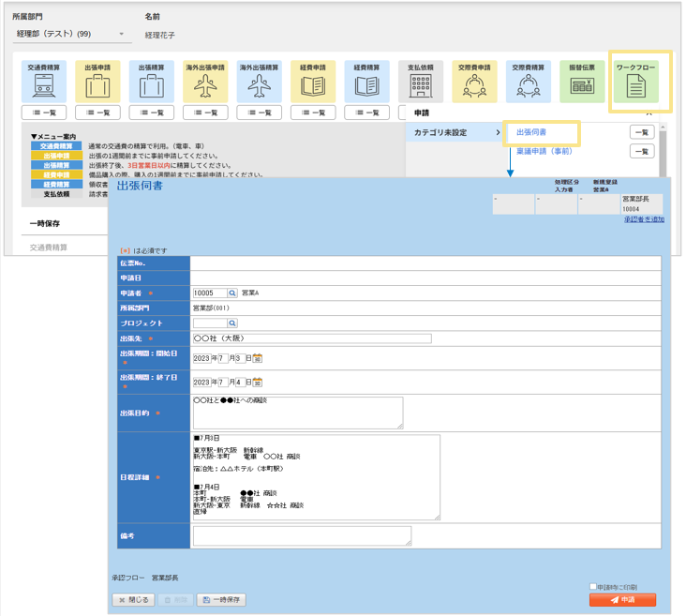Expand the カテゴリ未設定 category submenu
This screenshot has width=686, height=616.
point(455,133)
